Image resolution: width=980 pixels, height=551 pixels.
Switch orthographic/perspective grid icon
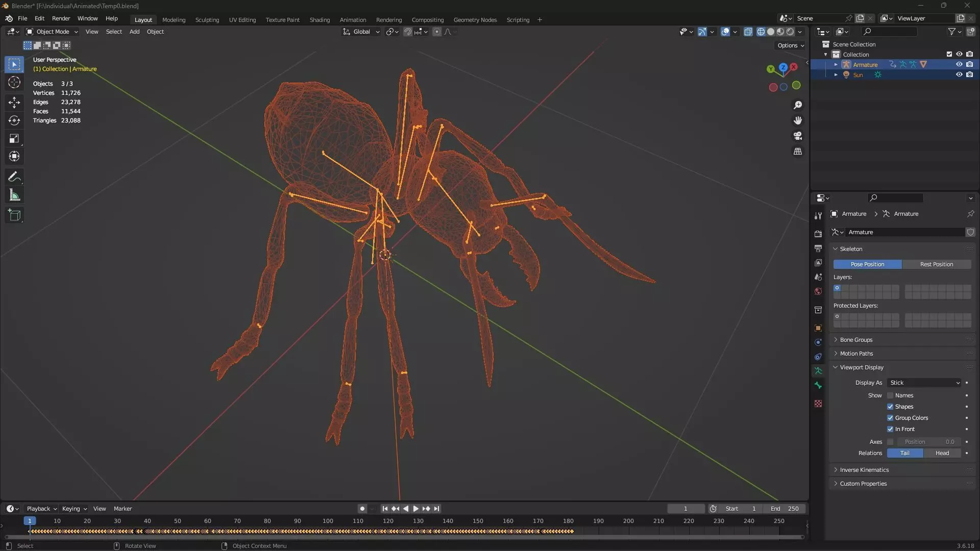(x=798, y=152)
